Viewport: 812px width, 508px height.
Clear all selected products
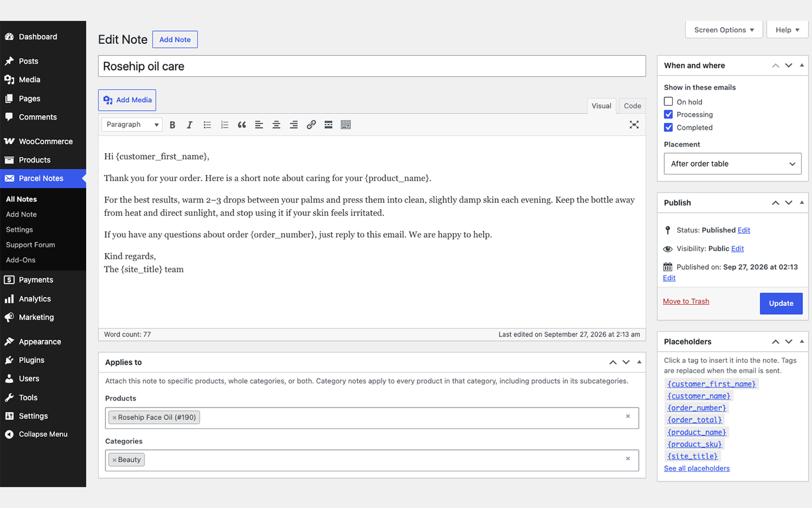pos(628,417)
